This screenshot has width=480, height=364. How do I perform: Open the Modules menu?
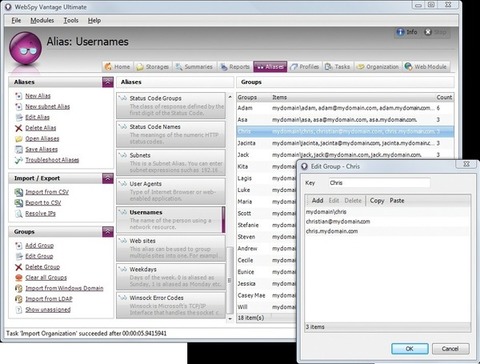[x=42, y=20]
